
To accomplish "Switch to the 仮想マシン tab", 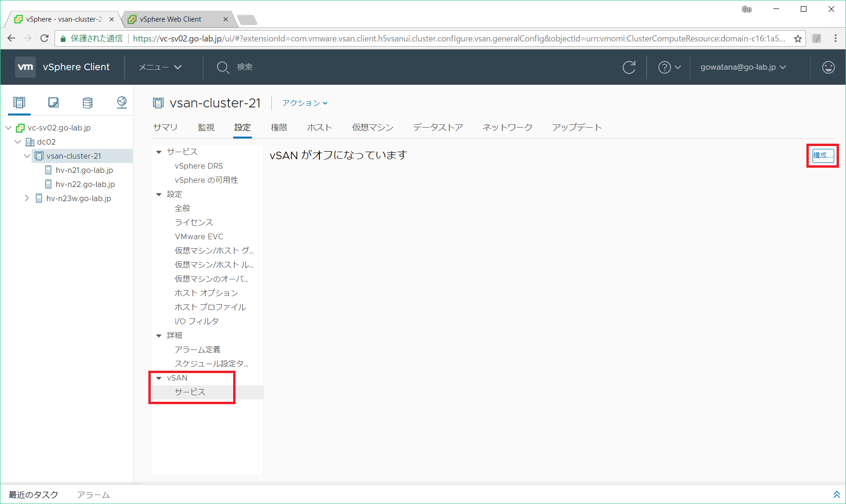I will (x=373, y=127).
